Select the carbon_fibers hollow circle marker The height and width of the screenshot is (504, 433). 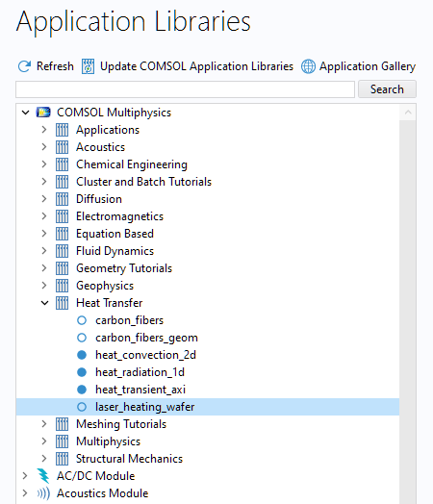(82, 320)
